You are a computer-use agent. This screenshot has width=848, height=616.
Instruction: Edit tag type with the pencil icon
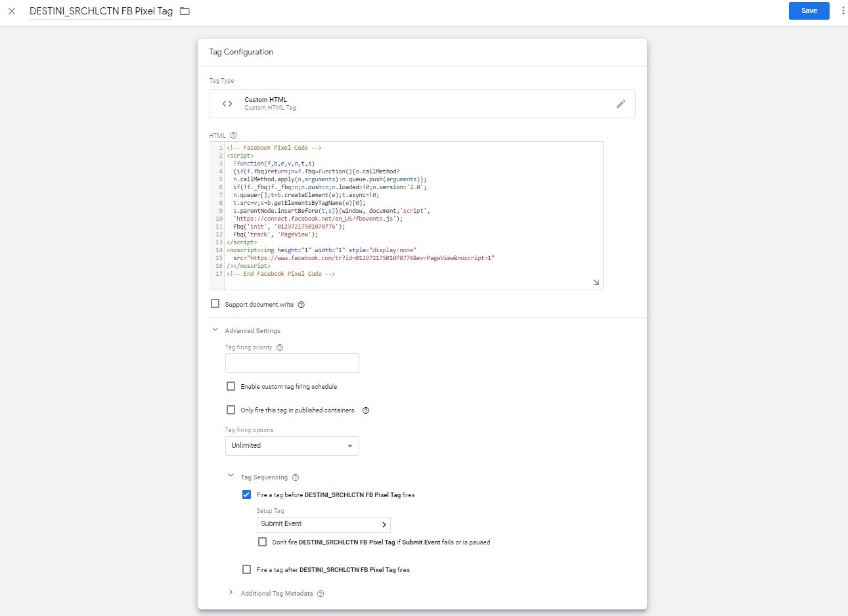click(x=621, y=104)
